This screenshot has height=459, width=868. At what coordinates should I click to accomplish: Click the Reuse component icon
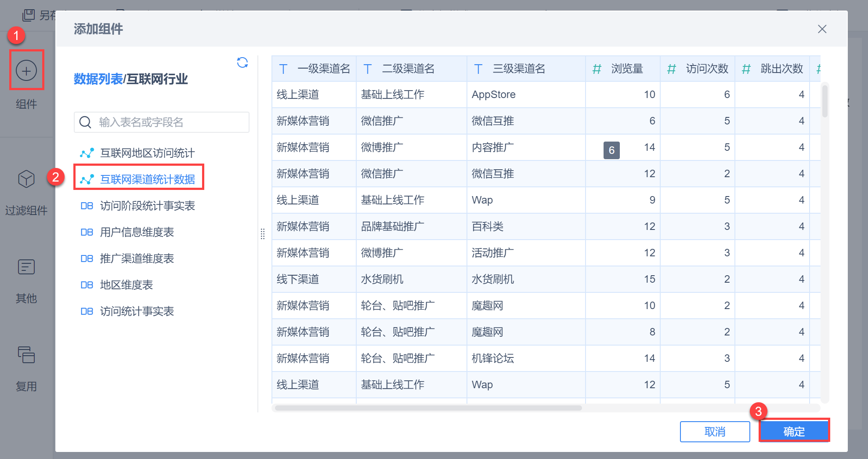point(26,355)
